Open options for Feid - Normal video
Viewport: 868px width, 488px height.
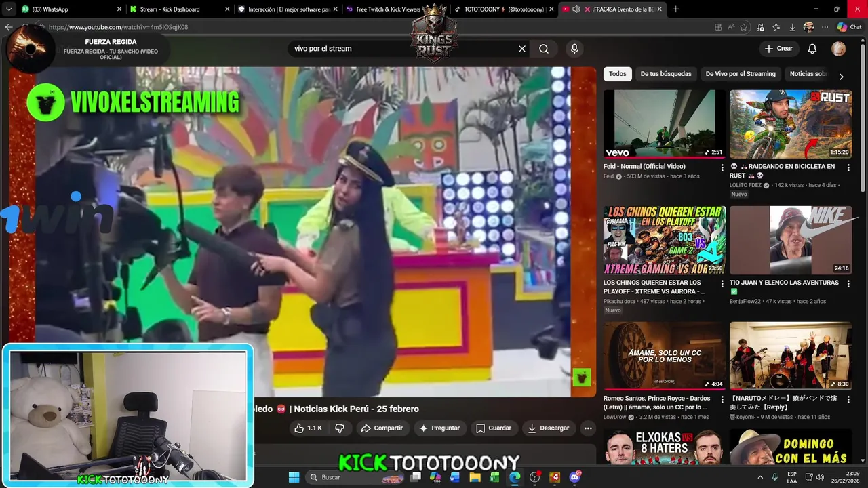pos(722,167)
